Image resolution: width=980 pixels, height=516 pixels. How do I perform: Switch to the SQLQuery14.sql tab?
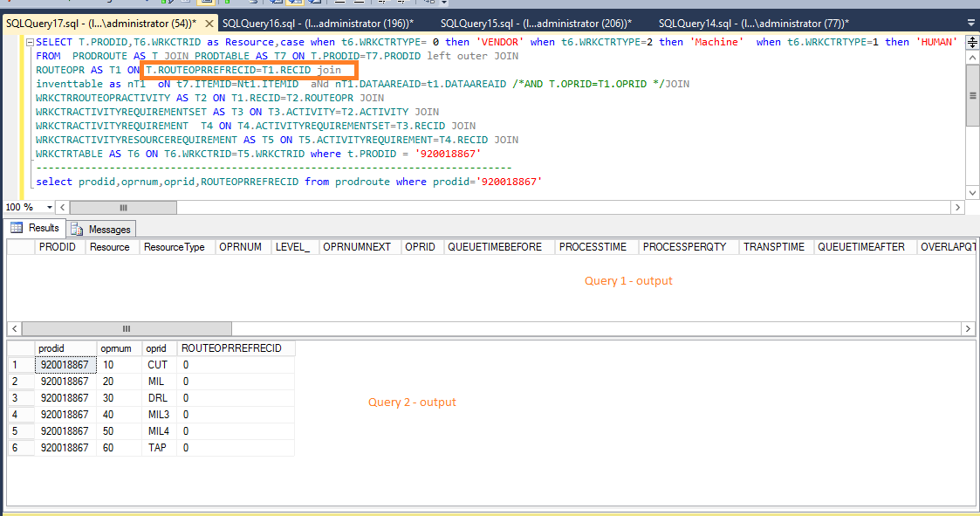coord(753,24)
